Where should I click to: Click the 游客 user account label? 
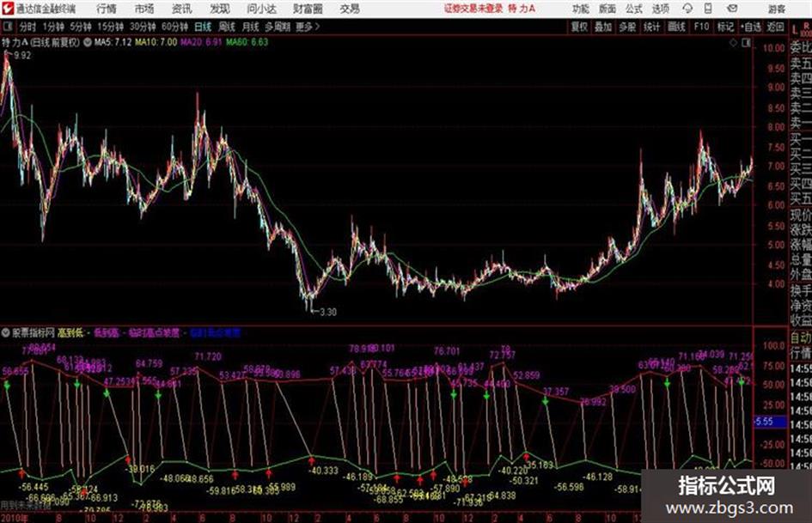click(776, 9)
